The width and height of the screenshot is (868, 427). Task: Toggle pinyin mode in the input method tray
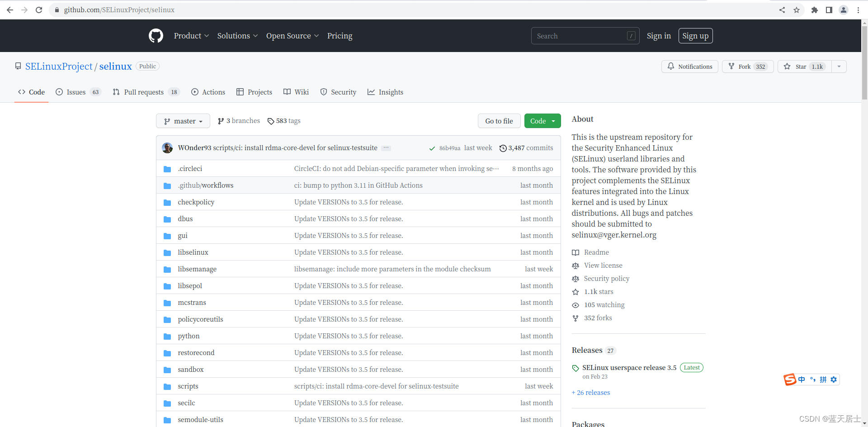[822, 380]
